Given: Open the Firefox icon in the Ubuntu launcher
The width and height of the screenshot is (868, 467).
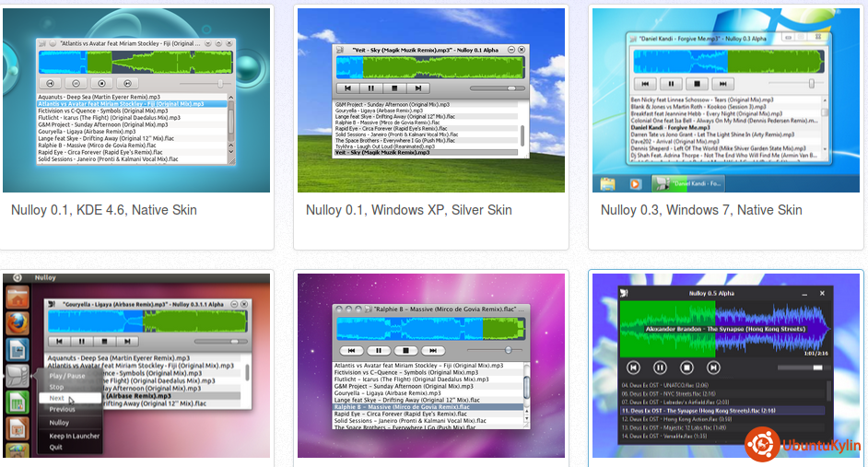Looking at the screenshot, I should pyautogui.click(x=18, y=323).
